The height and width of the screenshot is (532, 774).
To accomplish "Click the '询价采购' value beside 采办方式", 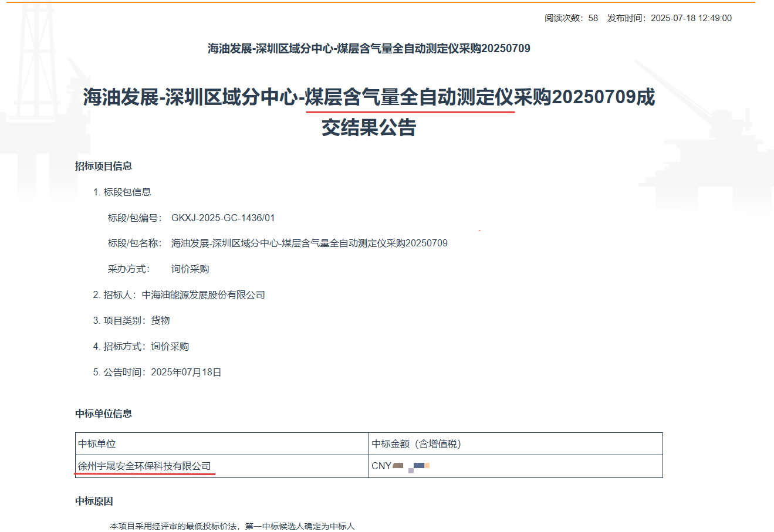I will pyautogui.click(x=190, y=269).
